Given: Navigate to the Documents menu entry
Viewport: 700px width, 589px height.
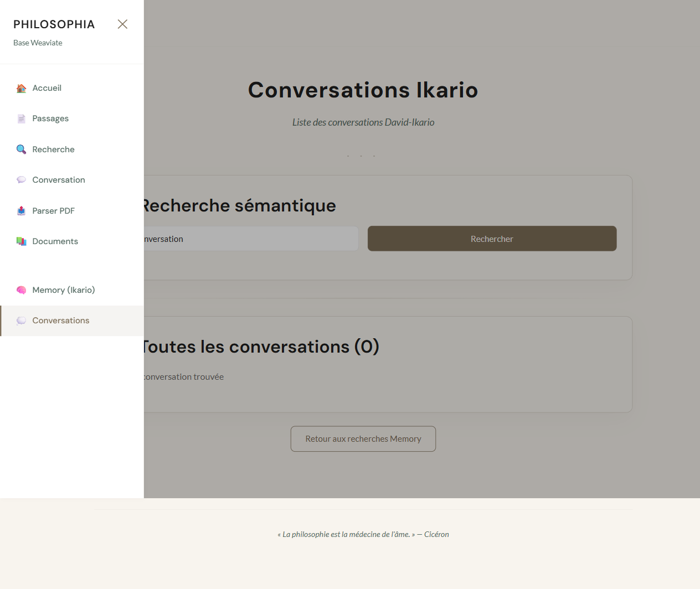Looking at the screenshot, I should pyautogui.click(x=55, y=241).
